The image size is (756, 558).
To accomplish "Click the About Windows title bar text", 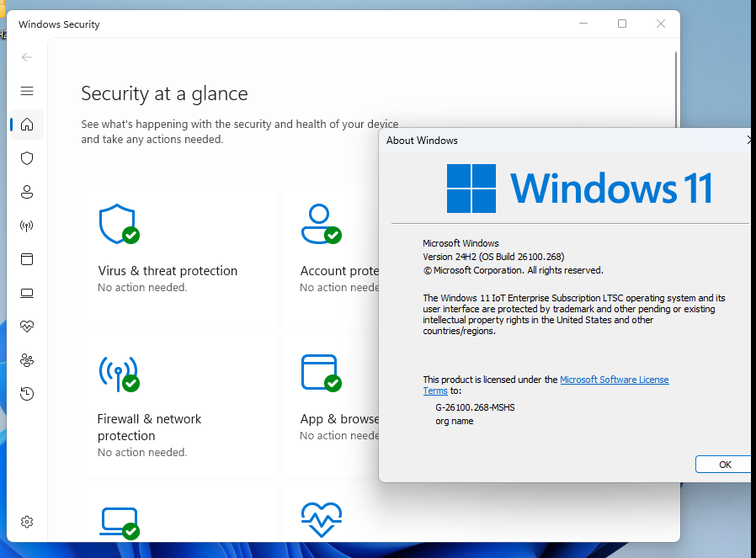I will 422,141.
